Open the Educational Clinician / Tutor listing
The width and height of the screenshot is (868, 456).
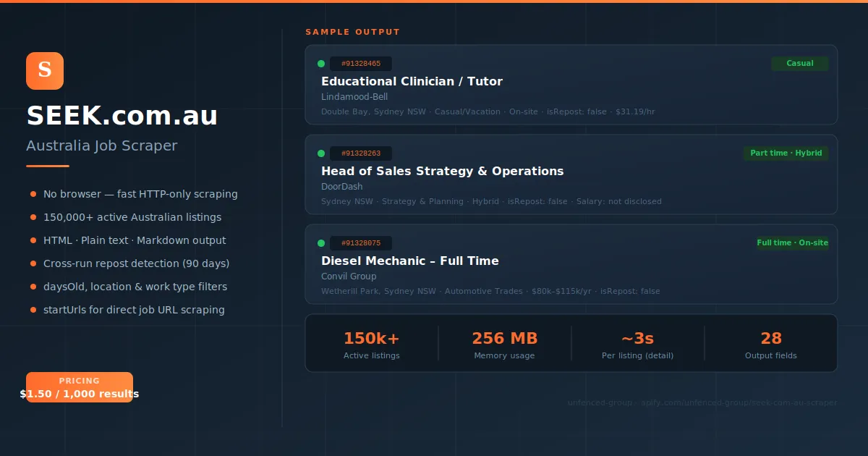coord(412,82)
